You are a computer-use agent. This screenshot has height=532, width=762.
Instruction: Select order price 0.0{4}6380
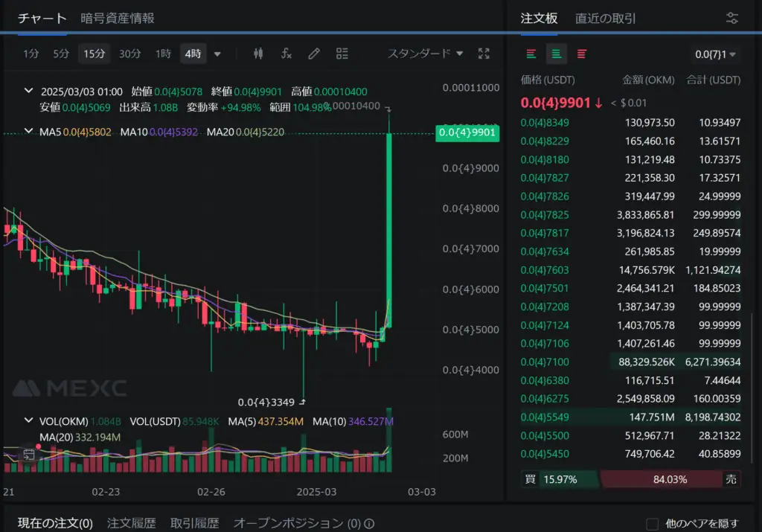pyautogui.click(x=544, y=380)
